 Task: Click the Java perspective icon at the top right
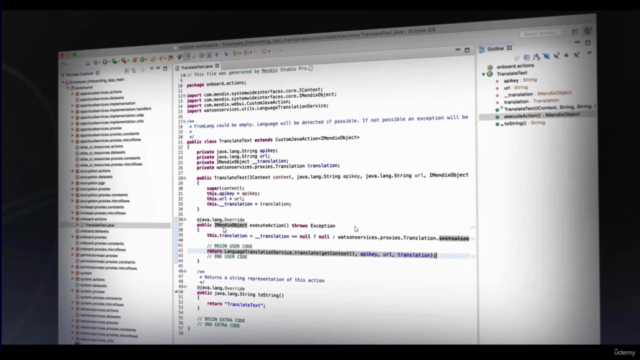click(588, 31)
